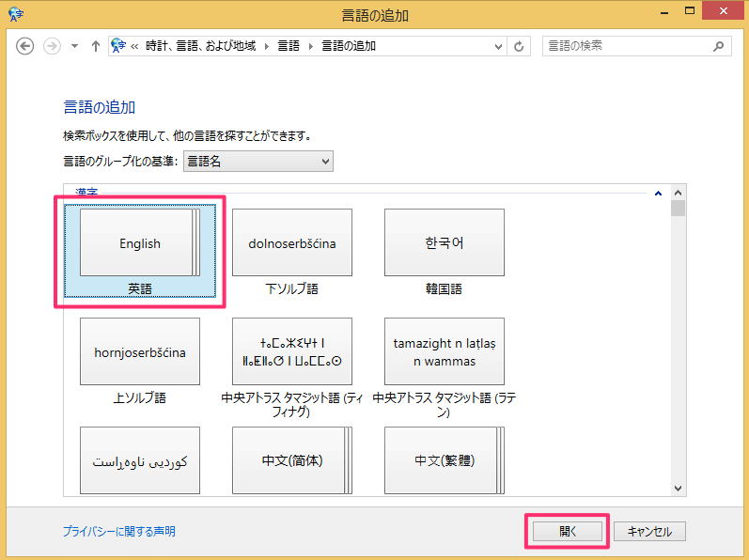Go back with the back arrow

tap(24, 46)
